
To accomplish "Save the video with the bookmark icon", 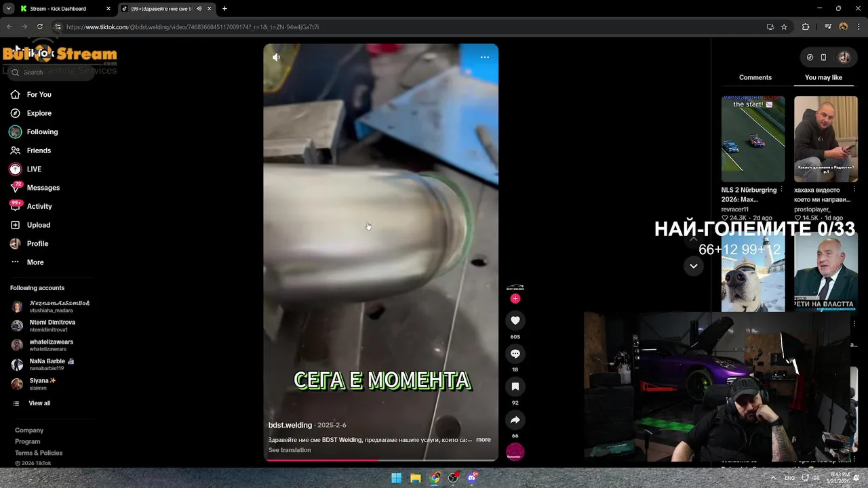I will click(515, 386).
